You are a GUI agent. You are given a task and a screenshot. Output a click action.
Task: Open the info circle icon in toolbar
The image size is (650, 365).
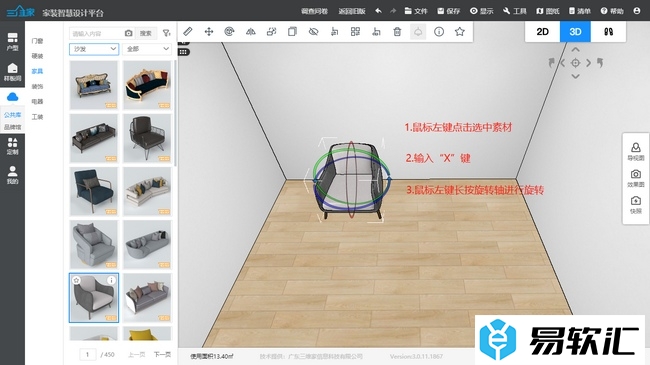439,32
